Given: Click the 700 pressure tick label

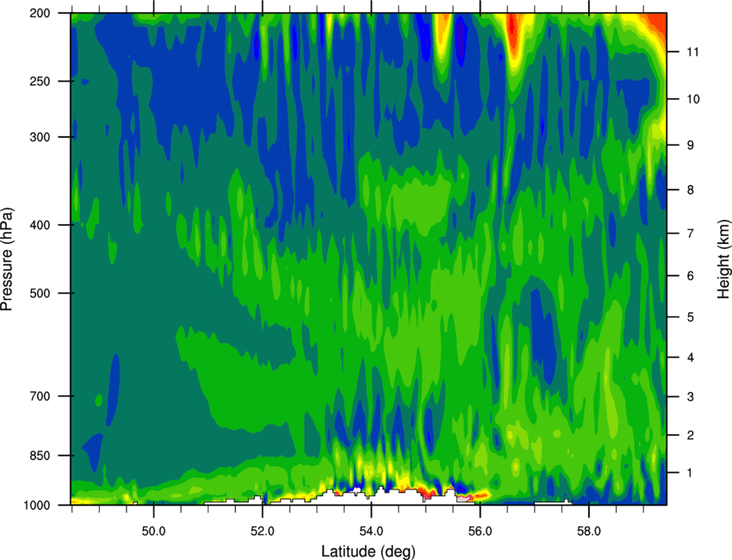Looking at the screenshot, I should coord(40,396).
